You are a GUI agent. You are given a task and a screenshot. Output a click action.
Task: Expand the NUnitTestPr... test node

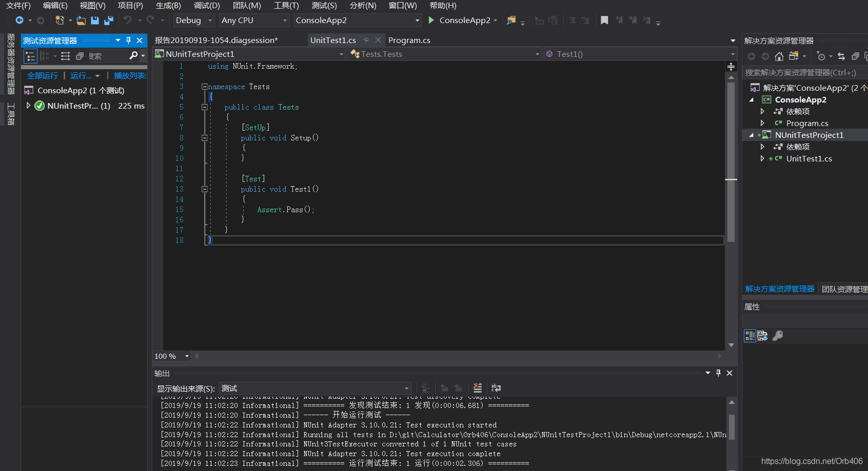pos(29,106)
